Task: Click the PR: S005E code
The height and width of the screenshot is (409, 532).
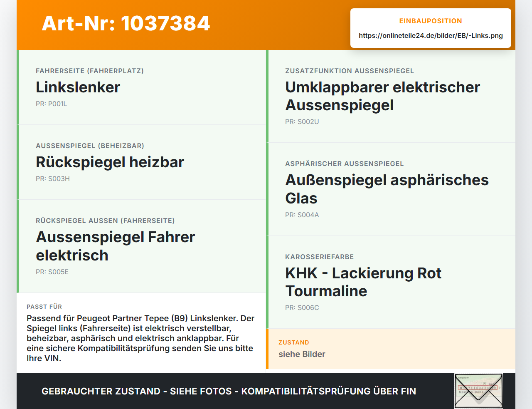Action: click(x=52, y=272)
